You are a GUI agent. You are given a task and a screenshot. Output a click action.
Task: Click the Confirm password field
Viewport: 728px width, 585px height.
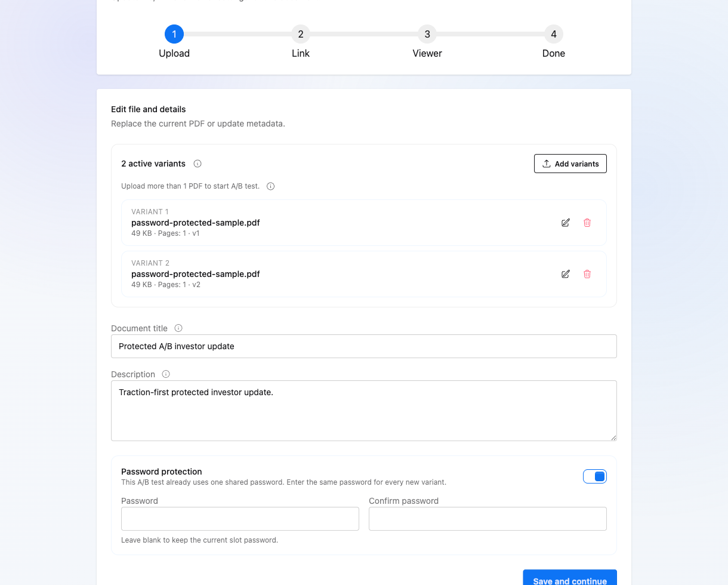coord(488,519)
